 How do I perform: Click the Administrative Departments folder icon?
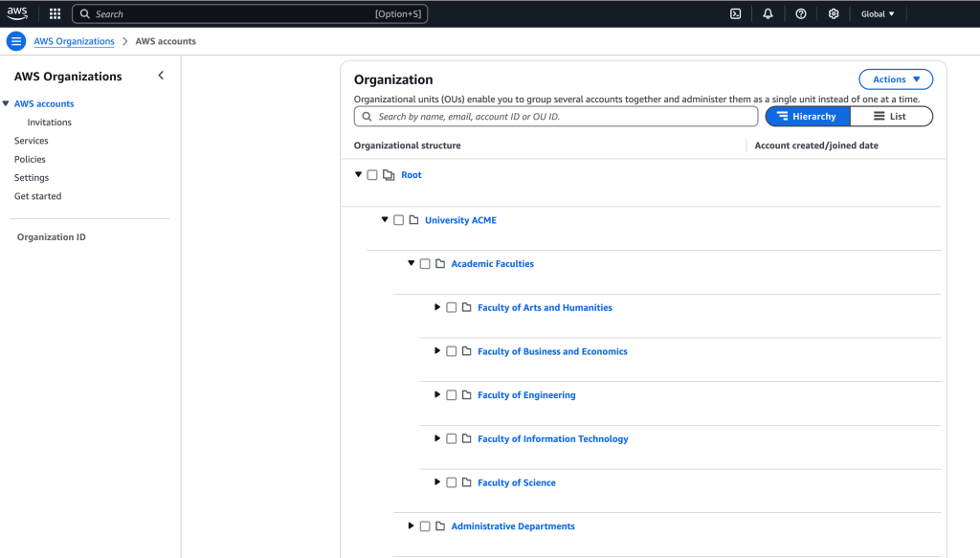(440, 526)
